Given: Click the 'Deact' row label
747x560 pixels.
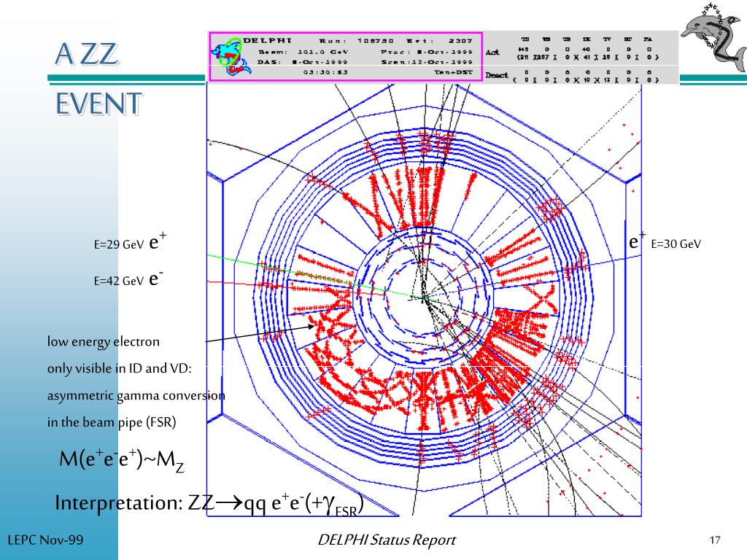Looking at the screenshot, I should tap(496, 75).
